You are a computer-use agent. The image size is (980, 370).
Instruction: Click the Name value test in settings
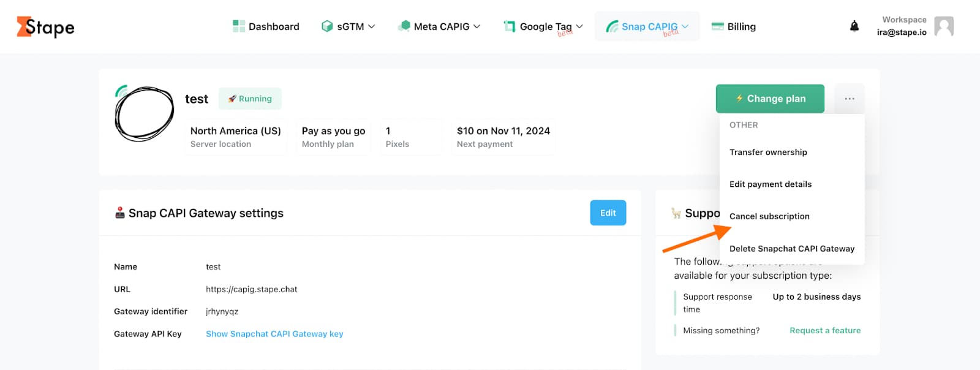pyautogui.click(x=213, y=266)
